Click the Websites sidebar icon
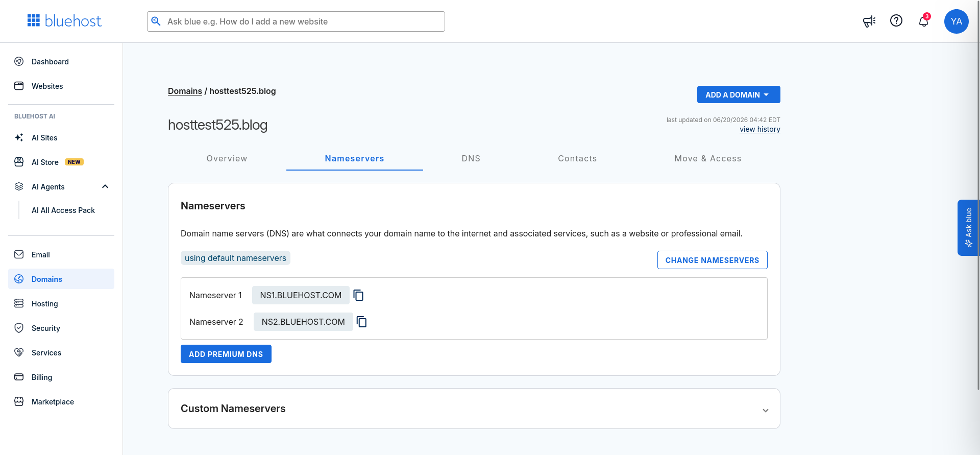 [19, 86]
